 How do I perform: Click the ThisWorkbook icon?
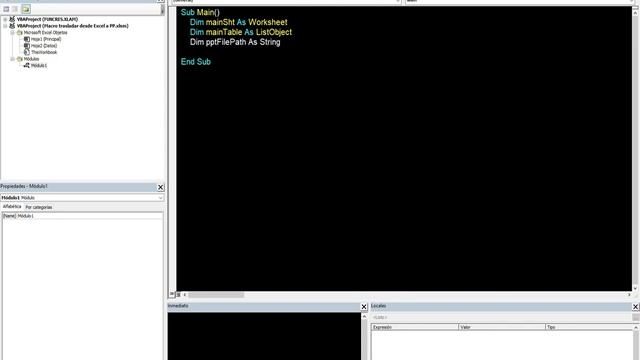pos(27,52)
